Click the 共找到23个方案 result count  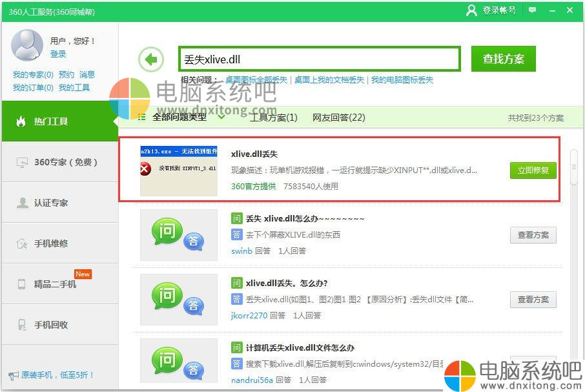(x=536, y=118)
